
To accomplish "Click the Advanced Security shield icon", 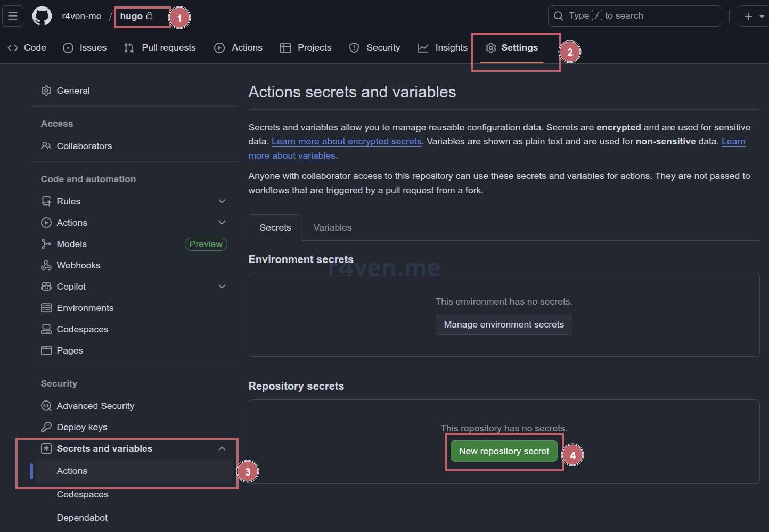I will pyautogui.click(x=46, y=406).
